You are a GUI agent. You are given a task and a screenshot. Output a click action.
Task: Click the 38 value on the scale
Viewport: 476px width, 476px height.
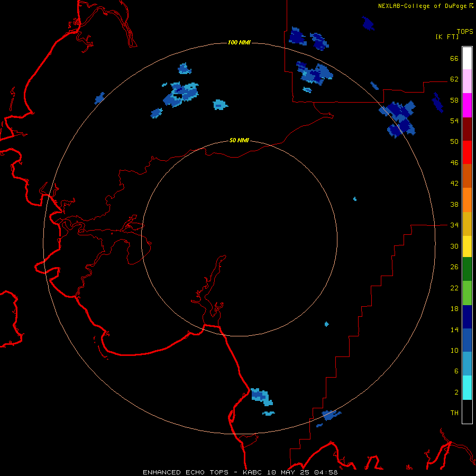click(x=454, y=204)
